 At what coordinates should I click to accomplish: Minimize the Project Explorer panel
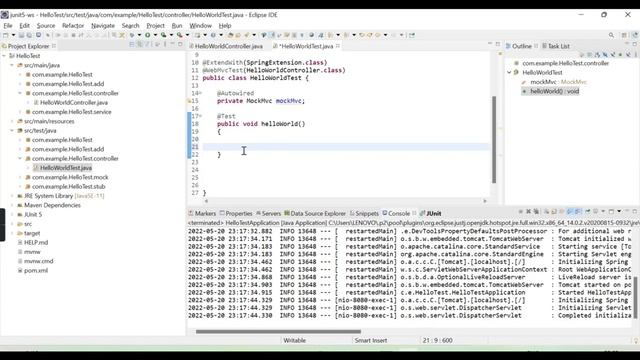pos(172,44)
